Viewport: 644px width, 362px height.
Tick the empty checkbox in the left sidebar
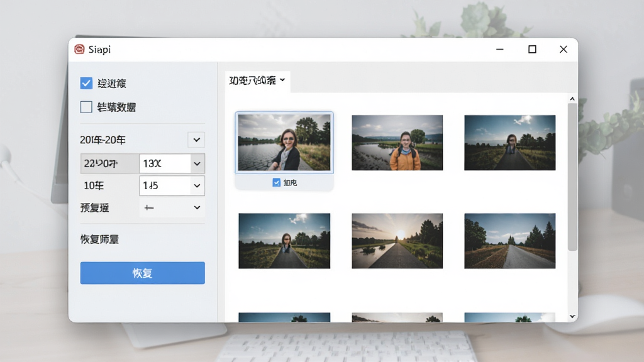click(x=86, y=107)
